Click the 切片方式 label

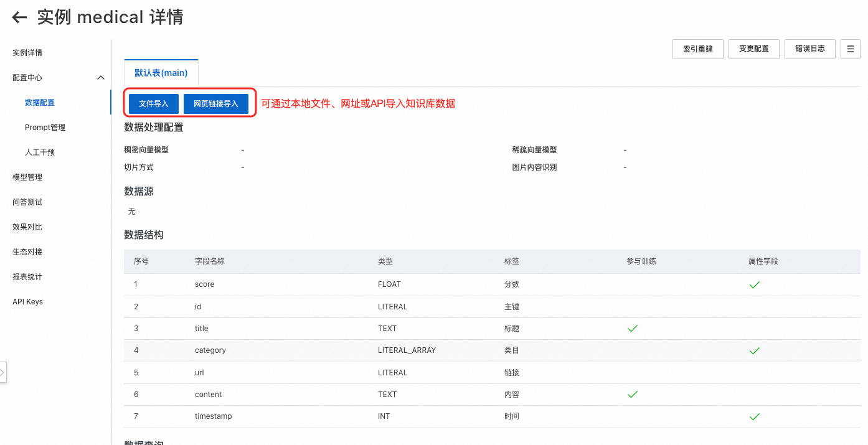pos(139,167)
